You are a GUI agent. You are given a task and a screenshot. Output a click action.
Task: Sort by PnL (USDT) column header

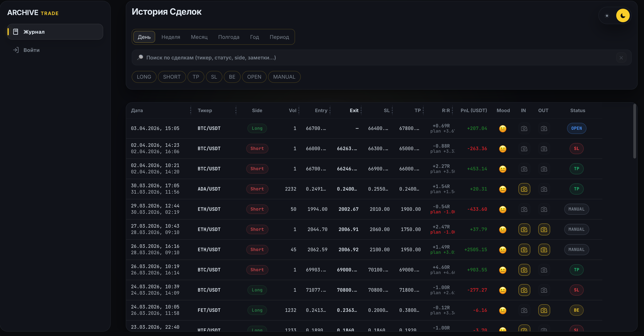(x=474, y=110)
